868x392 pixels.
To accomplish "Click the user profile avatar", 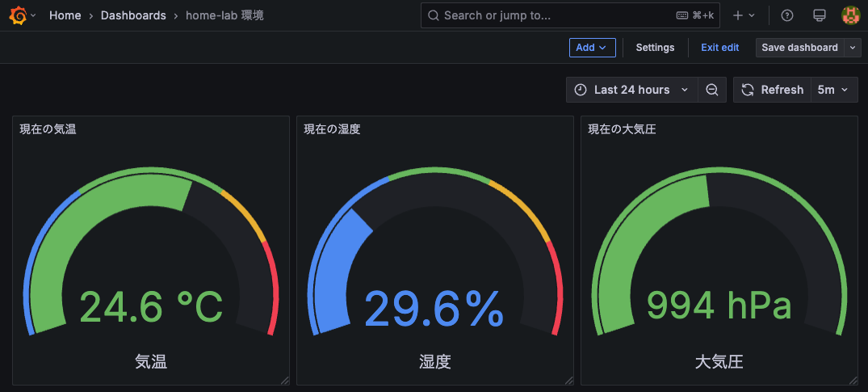I will point(850,15).
